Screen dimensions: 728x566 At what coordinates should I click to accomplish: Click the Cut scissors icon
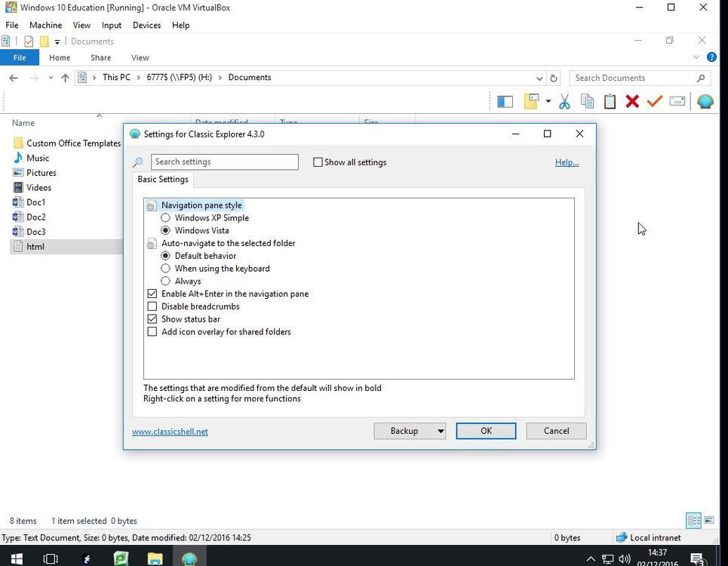point(564,101)
